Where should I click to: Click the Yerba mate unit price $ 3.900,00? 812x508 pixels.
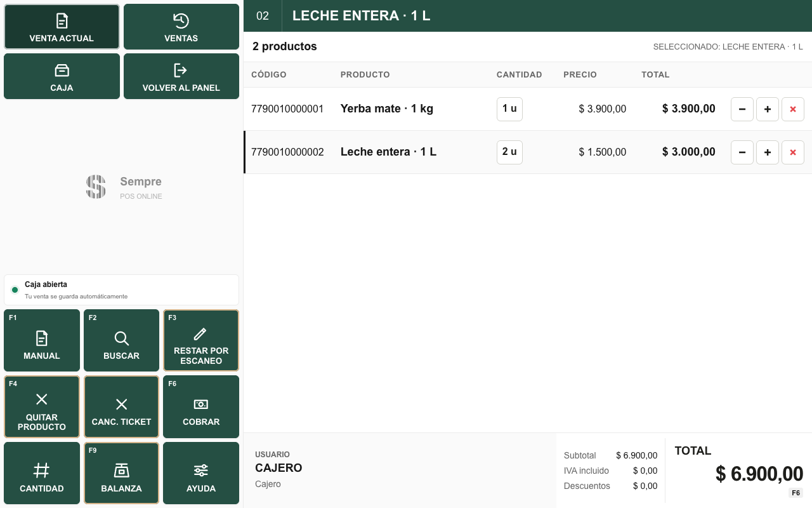[x=603, y=109]
